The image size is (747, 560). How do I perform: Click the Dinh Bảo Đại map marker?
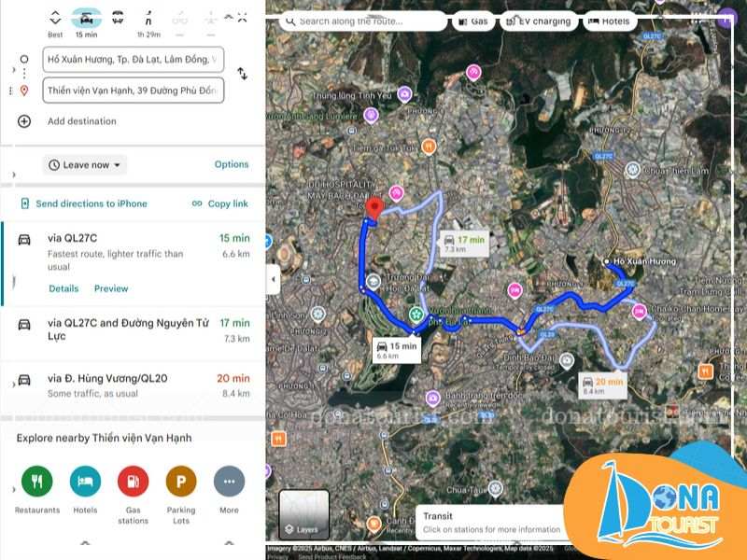(x=566, y=360)
